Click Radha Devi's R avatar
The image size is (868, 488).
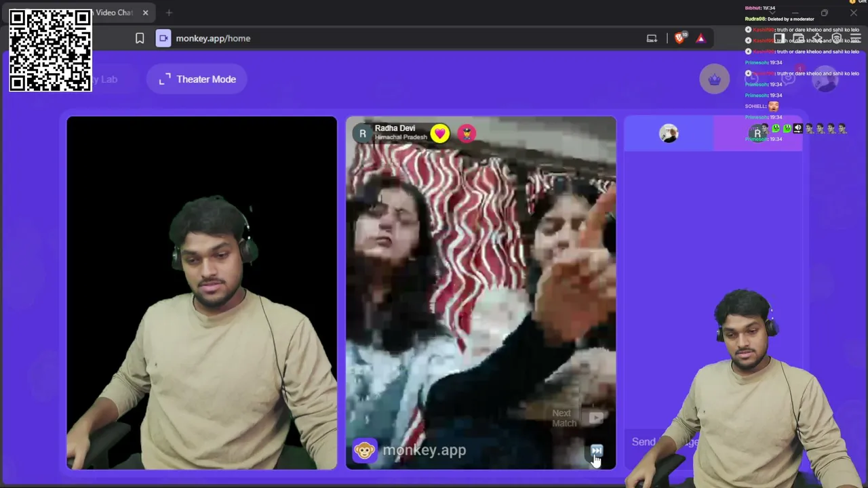click(363, 134)
